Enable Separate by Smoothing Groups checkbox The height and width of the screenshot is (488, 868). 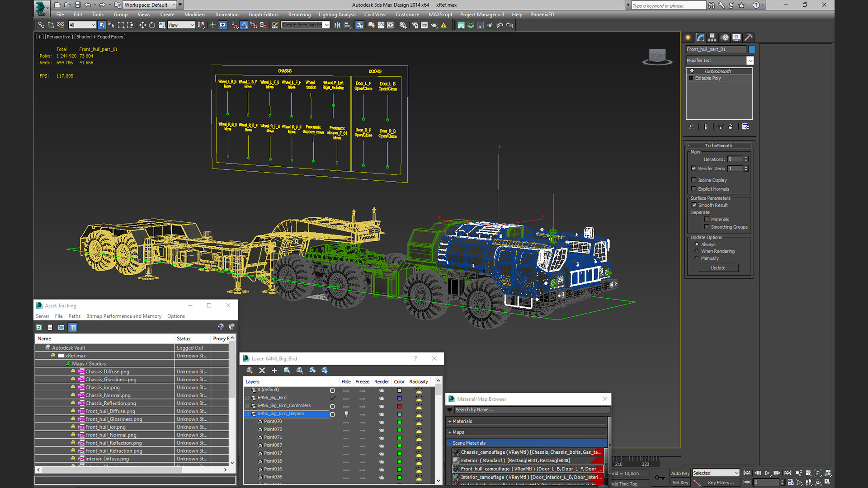707,227
